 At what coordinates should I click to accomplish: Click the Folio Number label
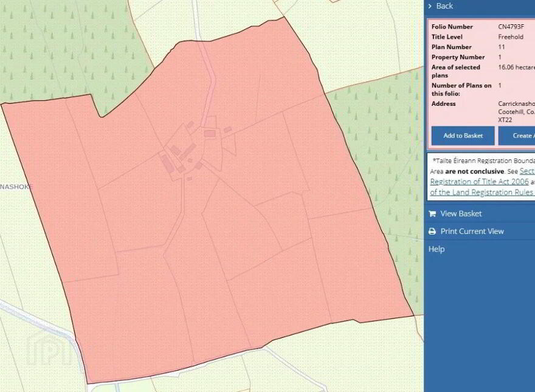452,27
